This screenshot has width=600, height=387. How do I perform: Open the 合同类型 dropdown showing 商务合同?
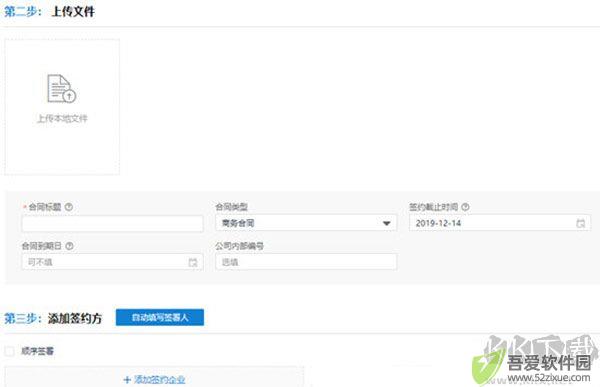(306, 223)
